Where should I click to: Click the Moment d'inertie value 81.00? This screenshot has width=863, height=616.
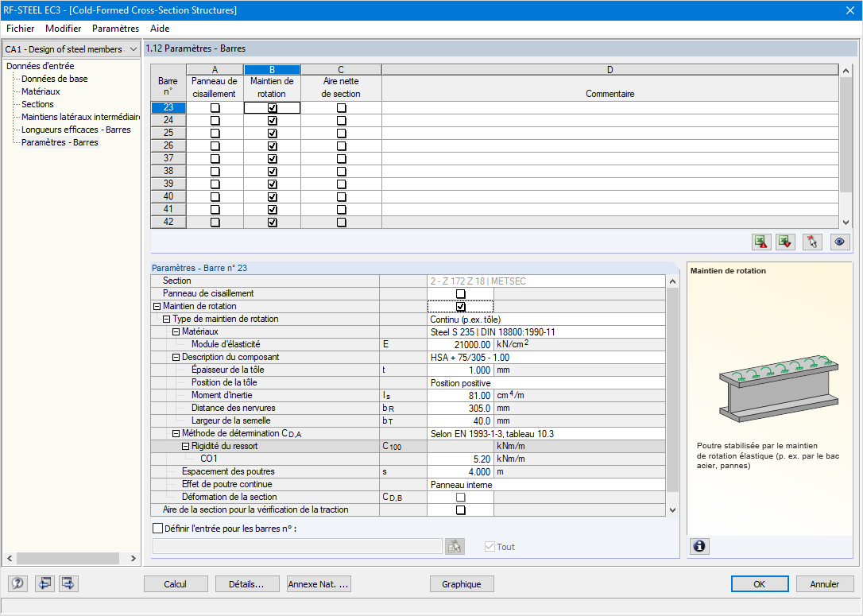click(x=460, y=395)
